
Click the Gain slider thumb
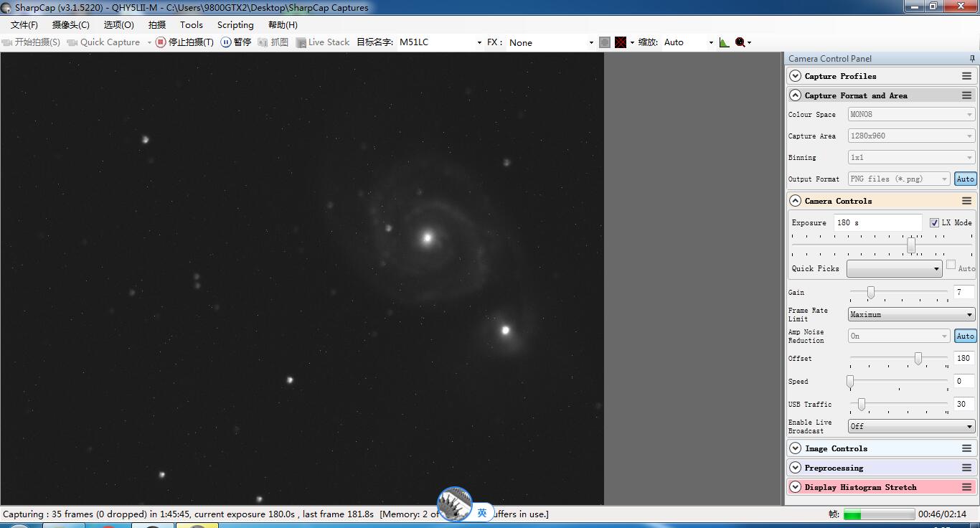coord(870,292)
